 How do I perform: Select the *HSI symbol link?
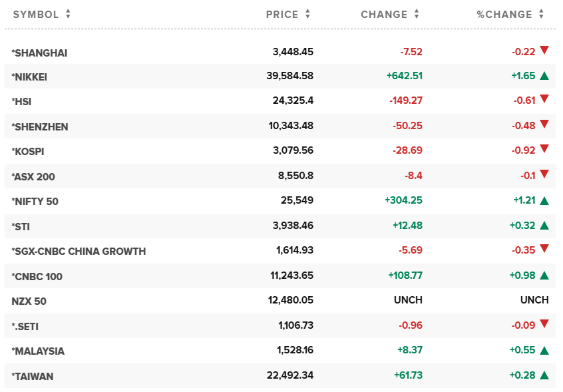click(21, 102)
